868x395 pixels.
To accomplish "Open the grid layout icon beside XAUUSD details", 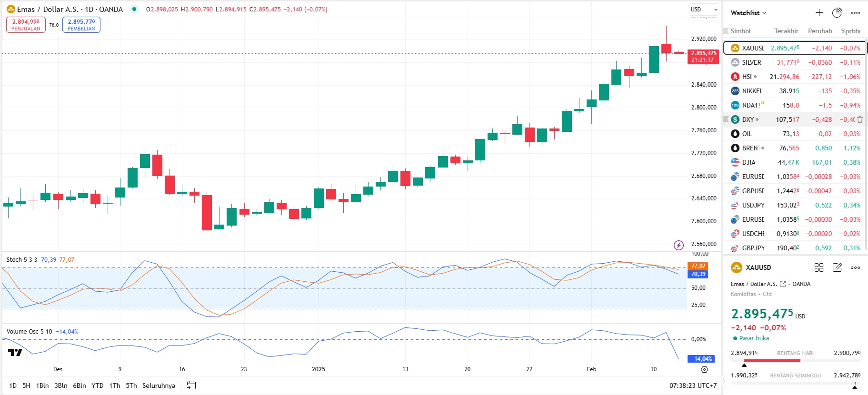I will pyautogui.click(x=819, y=267).
